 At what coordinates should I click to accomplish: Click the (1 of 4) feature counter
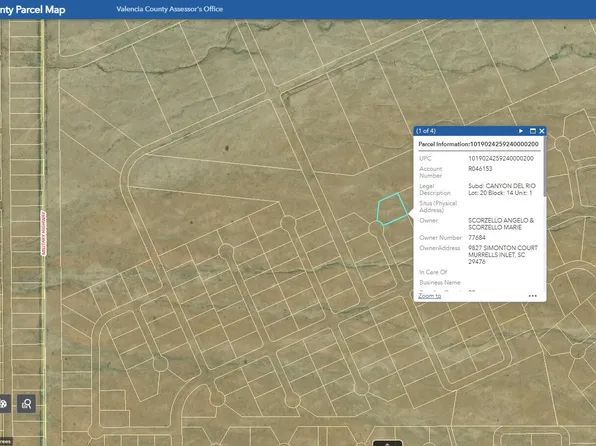pos(426,131)
